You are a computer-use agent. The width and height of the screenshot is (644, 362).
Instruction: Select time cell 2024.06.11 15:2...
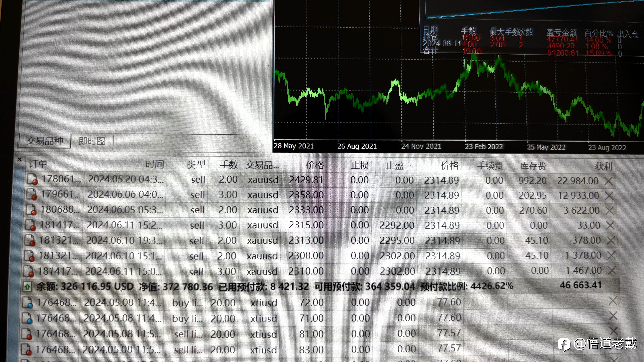click(x=124, y=225)
